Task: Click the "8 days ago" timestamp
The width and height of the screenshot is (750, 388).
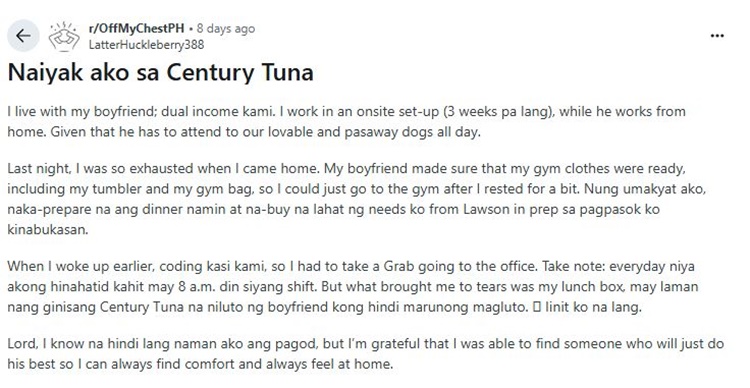Action: [x=226, y=28]
